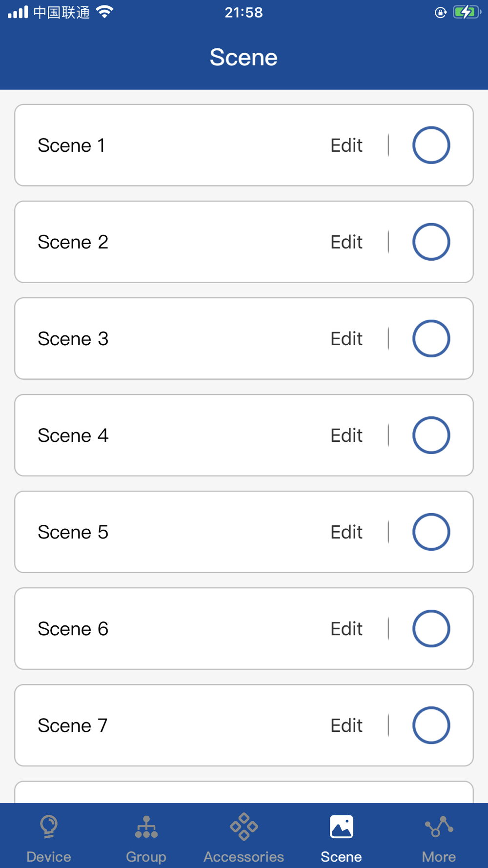This screenshot has height=868, width=488.
Task: Enable the Scene 5 radio circle
Action: 431,532
